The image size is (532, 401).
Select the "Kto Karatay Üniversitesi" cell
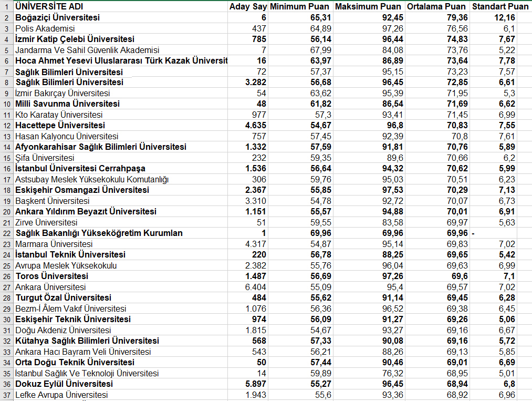[121, 115]
